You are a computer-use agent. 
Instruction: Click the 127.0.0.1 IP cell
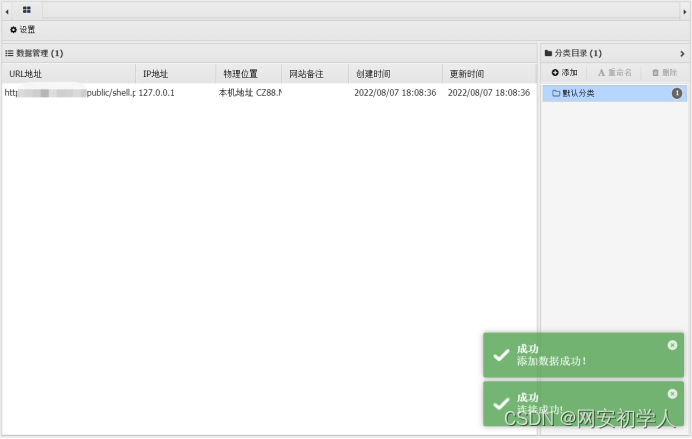157,93
